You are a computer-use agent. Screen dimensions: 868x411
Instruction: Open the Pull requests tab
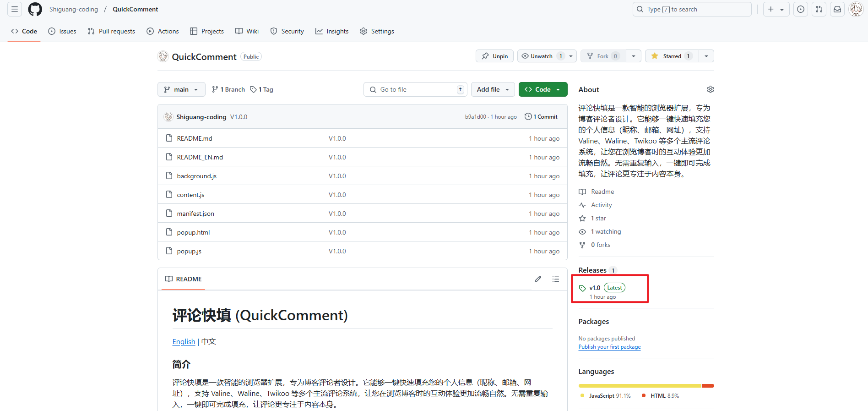(111, 31)
